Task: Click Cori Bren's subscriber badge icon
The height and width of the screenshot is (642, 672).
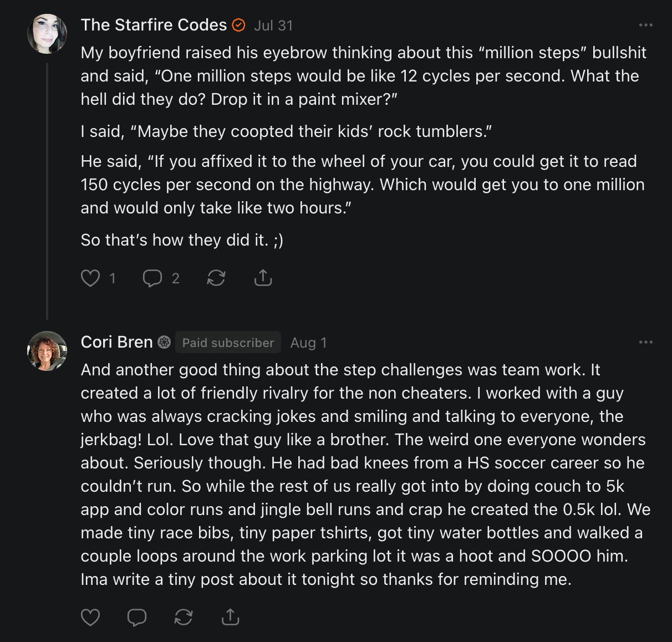Action: coord(164,343)
